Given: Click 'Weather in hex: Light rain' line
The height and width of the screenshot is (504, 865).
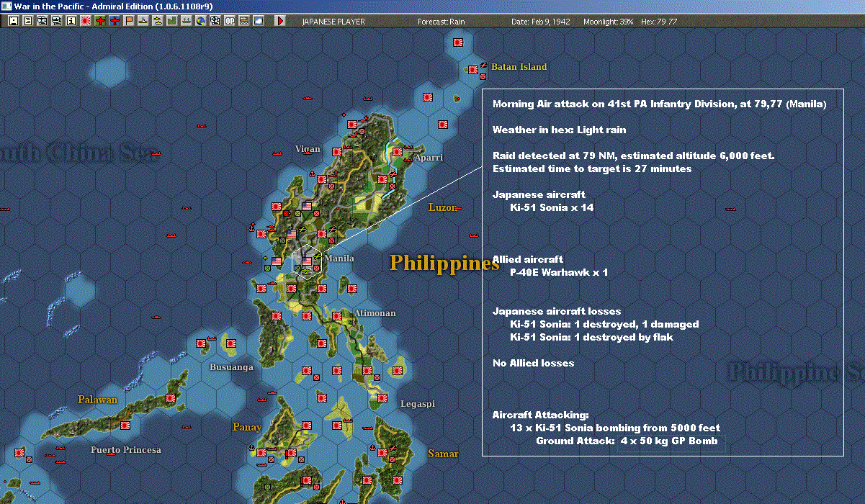Looking at the screenshot, I should tap(560, 130).
